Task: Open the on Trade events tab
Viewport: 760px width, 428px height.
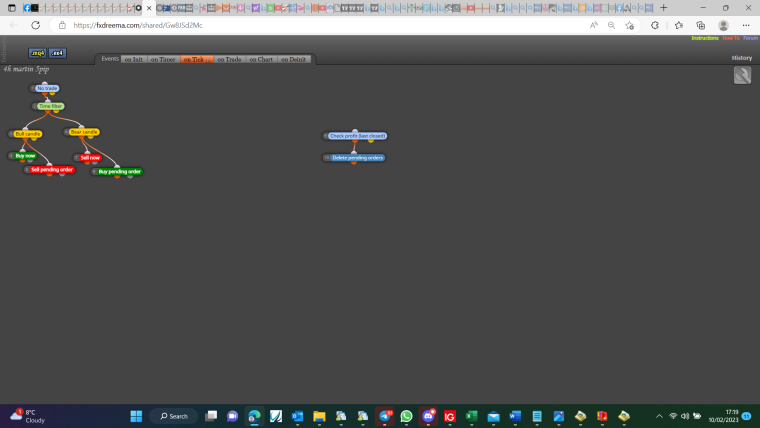Action: coord(229,59)
